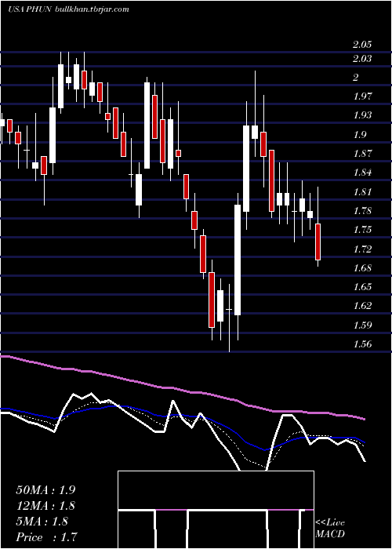Click the 1.93 price axis label
Image resolution: width=392 pixels, height=549 pixels.
[362, 115]
